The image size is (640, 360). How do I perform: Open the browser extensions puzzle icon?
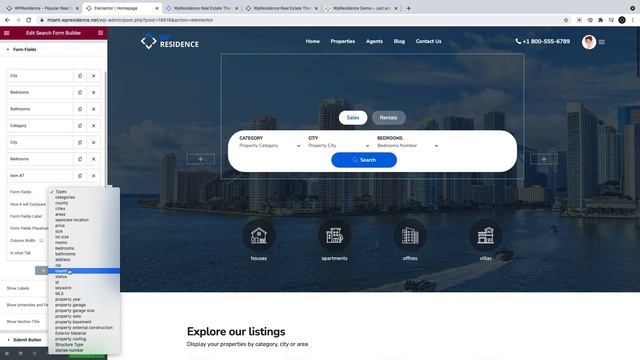click(x=600, y=20)
